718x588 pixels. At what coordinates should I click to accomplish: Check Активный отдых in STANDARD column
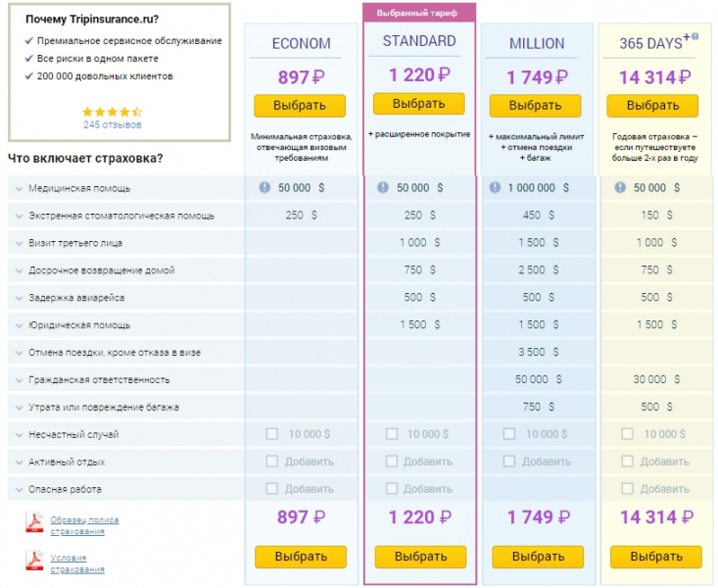click(392, 462)
